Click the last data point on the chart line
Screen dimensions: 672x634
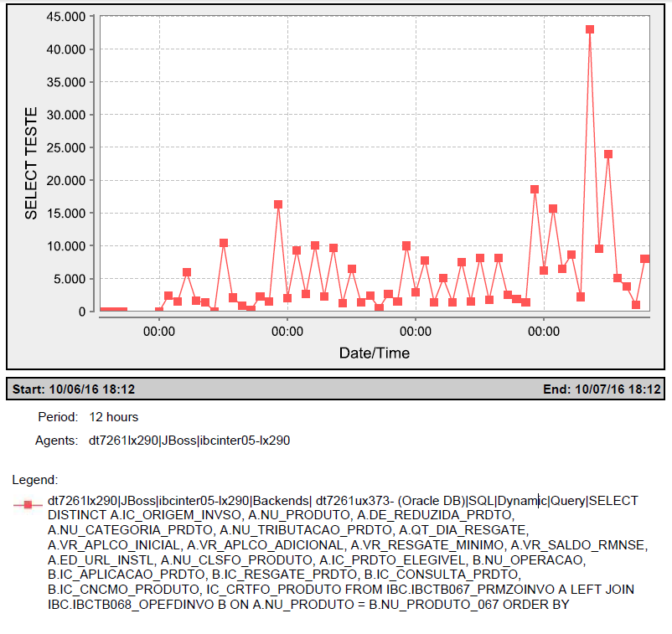645,258
